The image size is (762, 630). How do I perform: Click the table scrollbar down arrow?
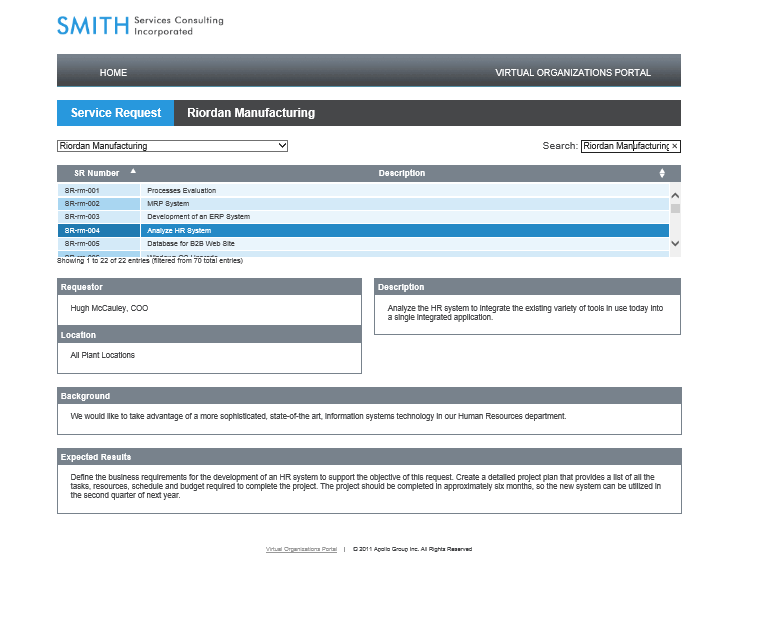[675, 244]
